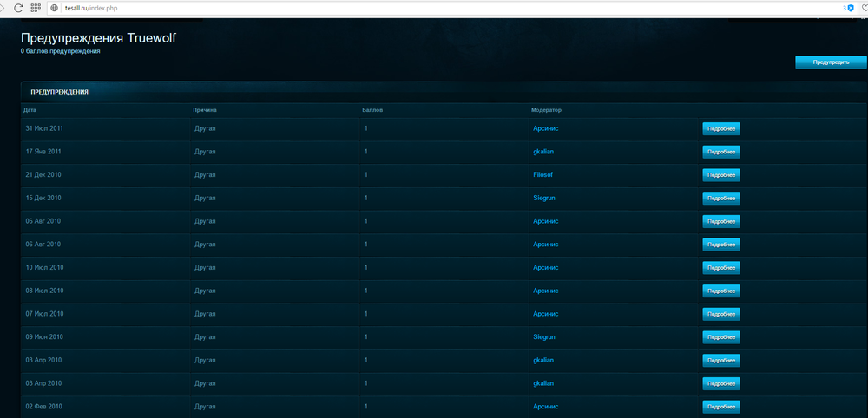Open Подробнее for the 09 Июн 2010 warning
This screenshot has height=418, width=868.
tap(721, 338)
